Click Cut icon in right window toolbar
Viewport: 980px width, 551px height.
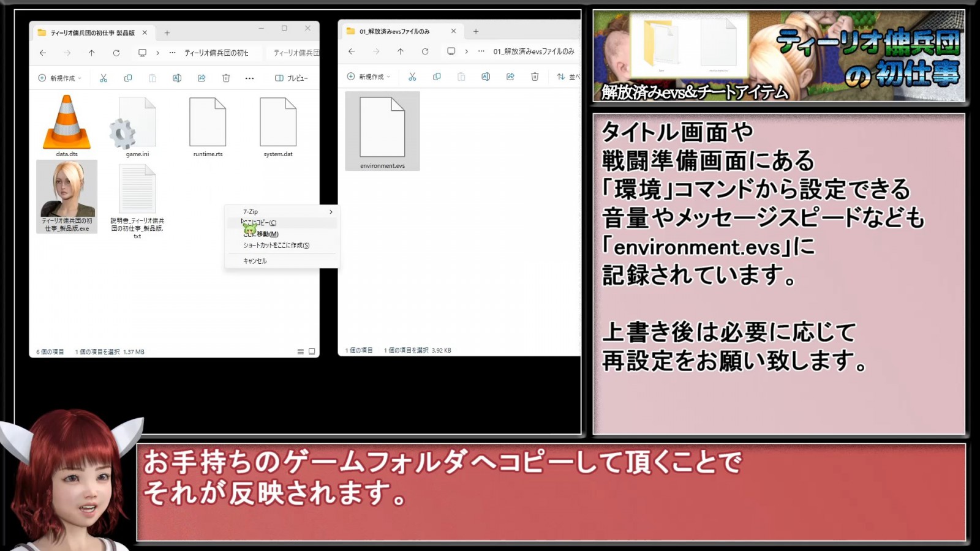412,77
